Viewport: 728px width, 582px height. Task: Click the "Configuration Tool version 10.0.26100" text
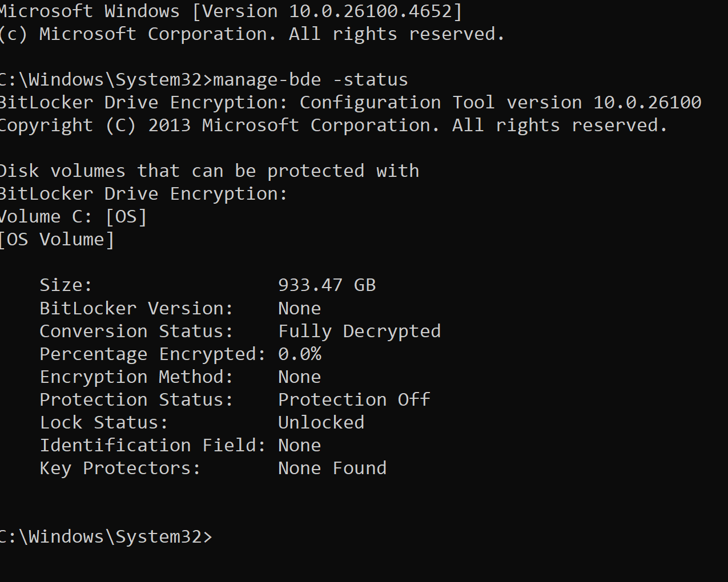pos(500,102)
